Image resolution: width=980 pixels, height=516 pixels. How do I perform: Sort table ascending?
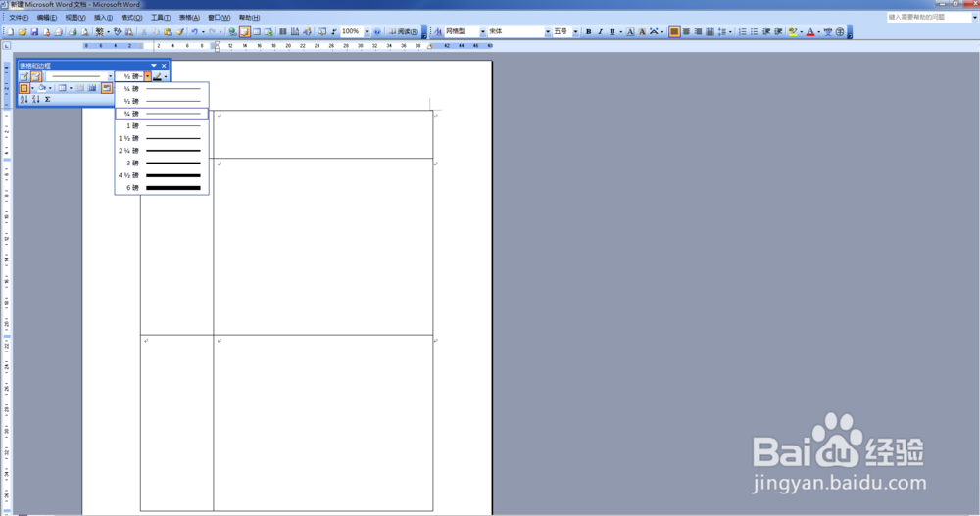click(24, 99)
